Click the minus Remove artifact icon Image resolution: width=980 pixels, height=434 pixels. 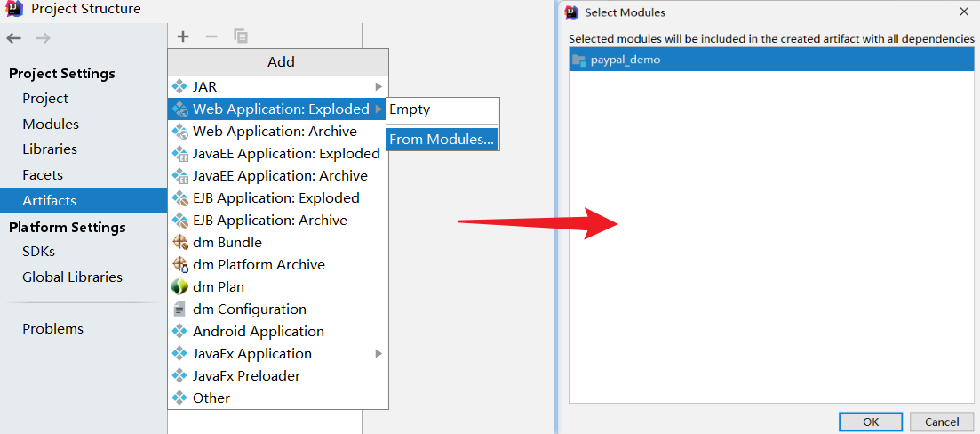tap(211, 36)
